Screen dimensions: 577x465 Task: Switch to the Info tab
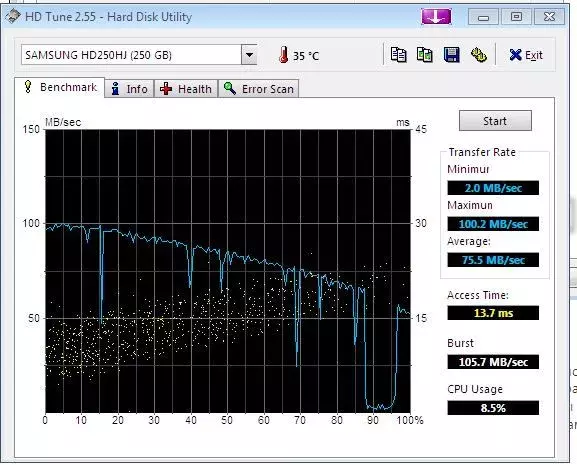(x=129, y=89)
